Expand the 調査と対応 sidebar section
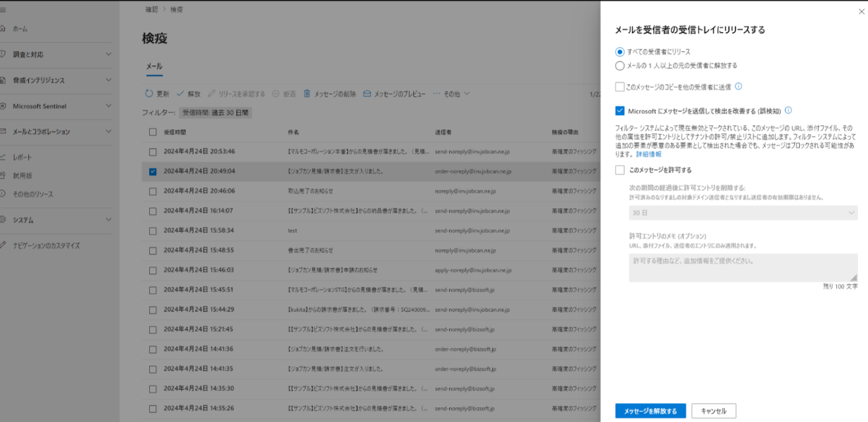Image resolution: width=868 pixels, height=422 pixels. pos(56,54)
